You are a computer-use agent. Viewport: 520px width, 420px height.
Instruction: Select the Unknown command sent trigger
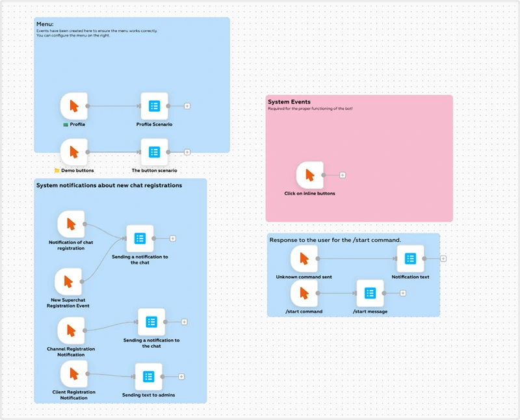[x=304, y=258]
